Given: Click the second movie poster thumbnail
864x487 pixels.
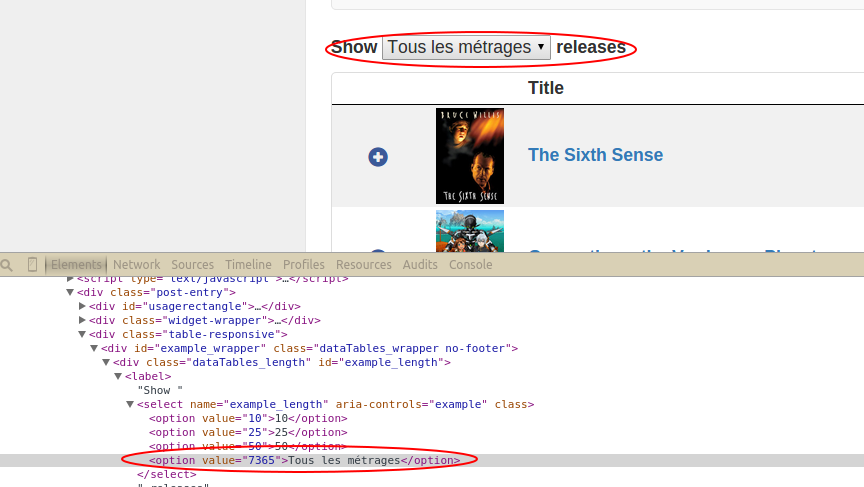Looking at the screenshot, I should [x=470, y=231].
